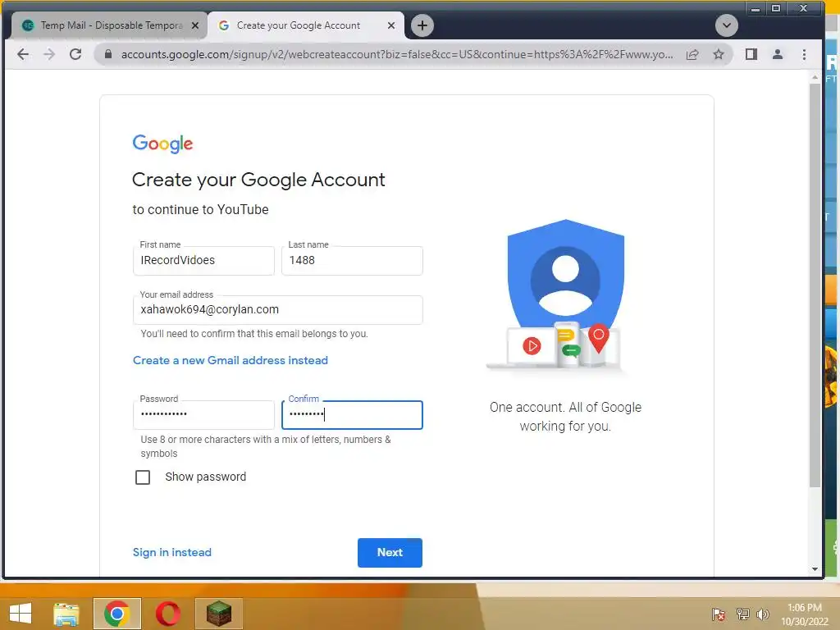The height and width of the screenshot is (630, 840).
Task: Click Create a new Gmail address instead
Action: click(231, 361)
